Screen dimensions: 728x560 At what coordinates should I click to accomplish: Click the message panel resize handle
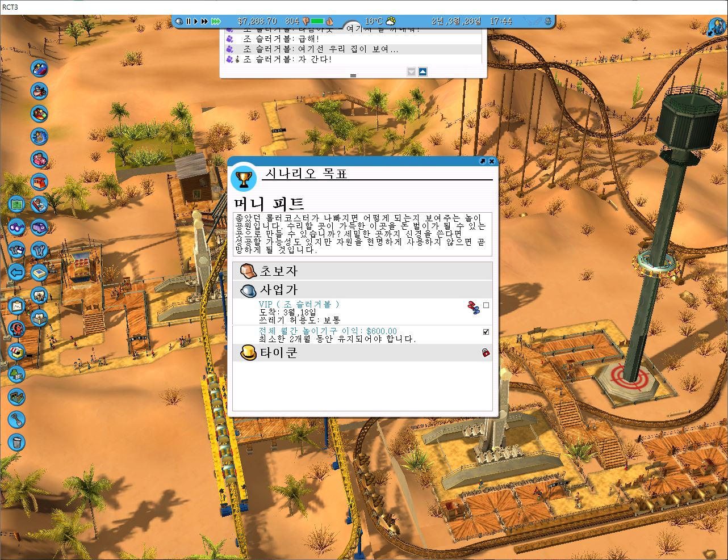click(353, 75)
